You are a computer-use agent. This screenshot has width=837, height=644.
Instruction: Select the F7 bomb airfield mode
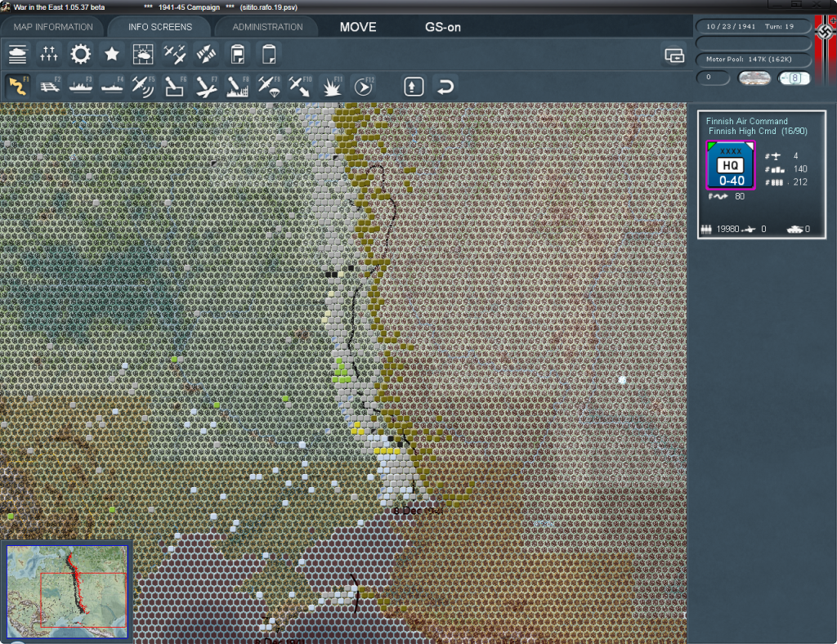206,87
